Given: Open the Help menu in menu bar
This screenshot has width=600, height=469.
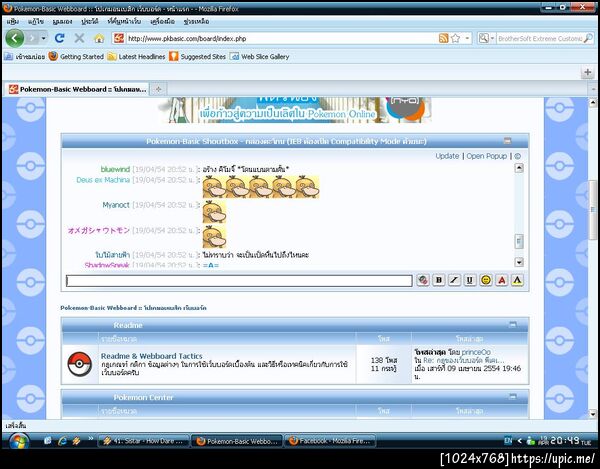Looking at the screenshot, I should (x=196, y=21).
